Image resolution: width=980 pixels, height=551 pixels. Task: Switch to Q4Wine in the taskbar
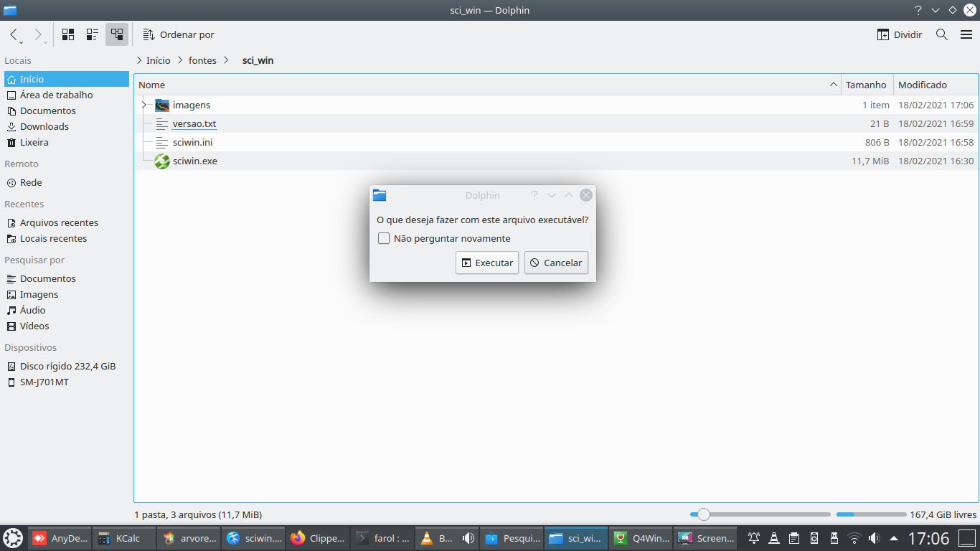tap(641, 538)
